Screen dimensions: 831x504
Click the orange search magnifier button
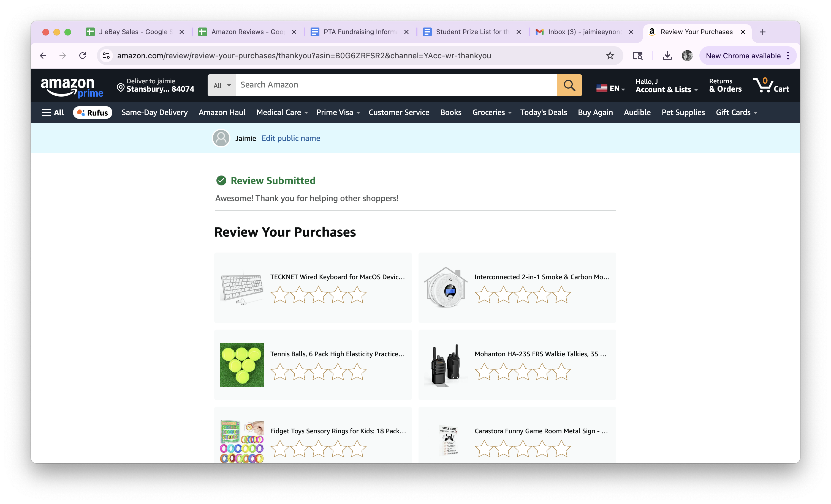(569, 85)
